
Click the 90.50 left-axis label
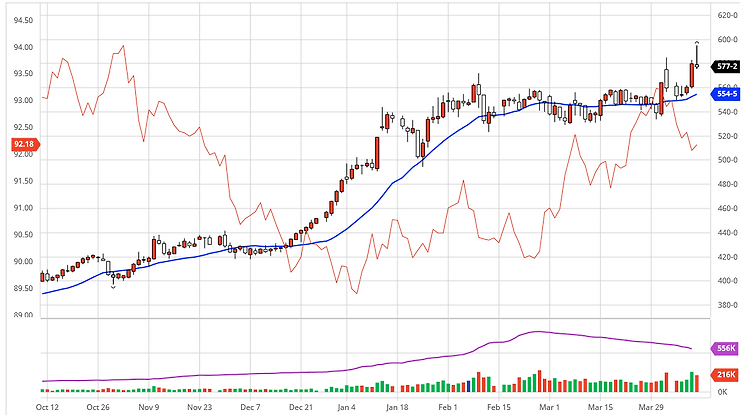click(x=23, y=234)
